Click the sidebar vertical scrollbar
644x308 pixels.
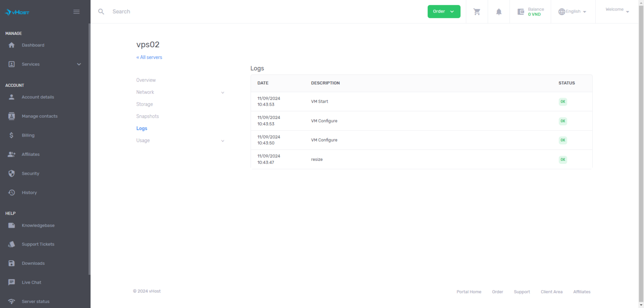click(x=89, y=149)
